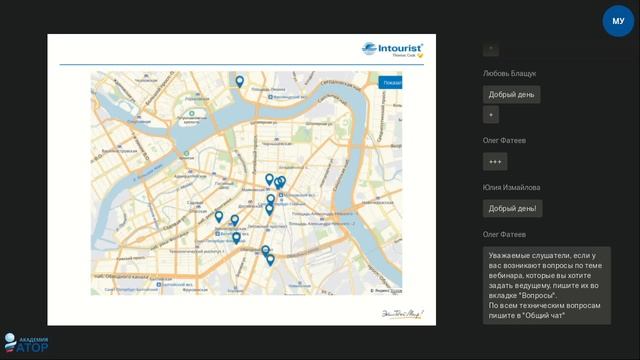Select the southernmost map pin

[270, 260]
